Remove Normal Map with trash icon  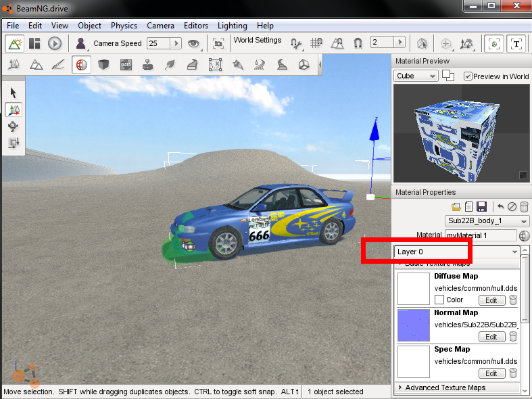coord(513,337)
